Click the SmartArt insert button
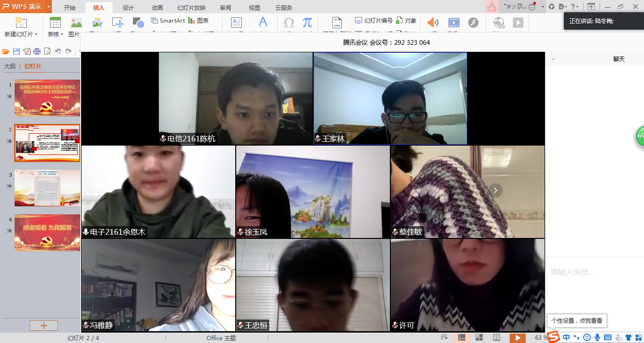The height and width of the screenshot is (343, 644). coord(168,21)
